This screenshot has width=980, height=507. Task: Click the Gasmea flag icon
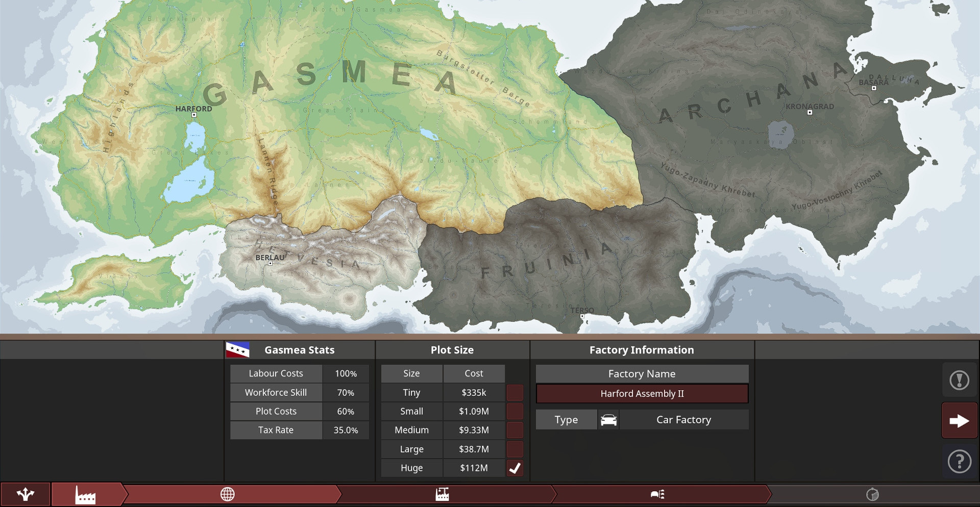coord(237,350)
